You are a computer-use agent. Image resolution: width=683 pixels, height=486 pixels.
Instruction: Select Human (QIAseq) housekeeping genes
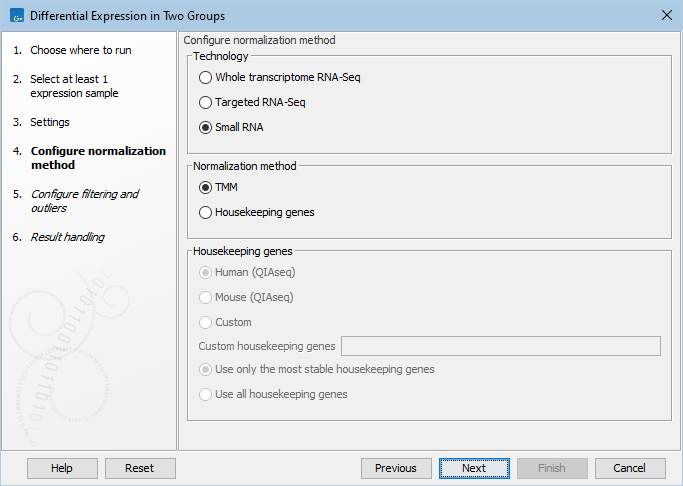click(x=206, y=272)
